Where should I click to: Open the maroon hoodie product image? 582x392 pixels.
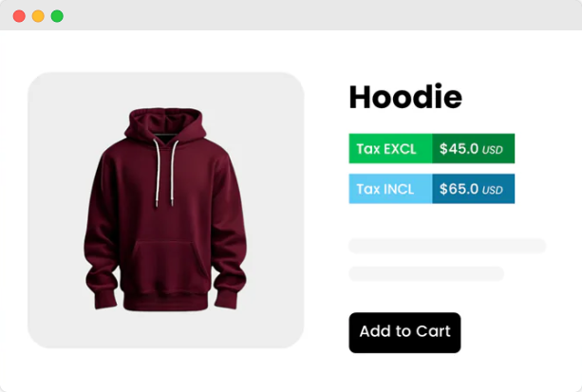coord(165,210)
